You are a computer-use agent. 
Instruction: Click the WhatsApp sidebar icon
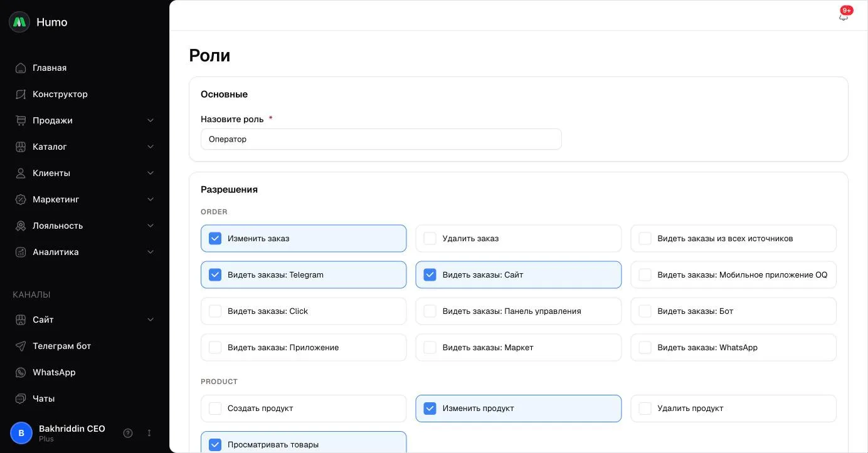21,372
